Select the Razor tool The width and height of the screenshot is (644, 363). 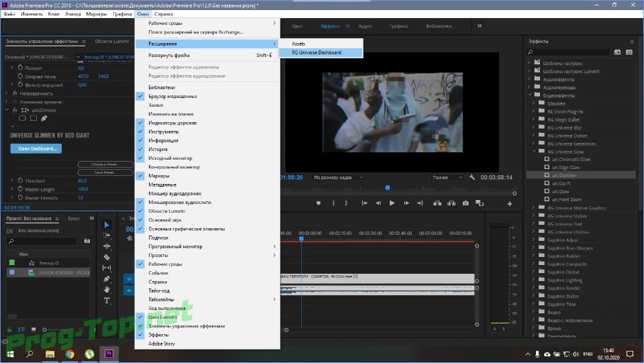click(107, 257)
